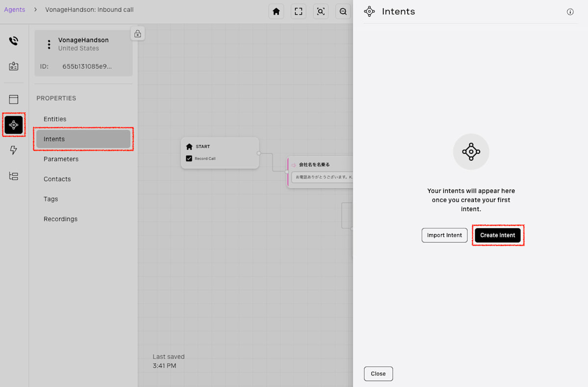The image size is (588, 387).
Task: Click the VonageHandson agent name
Action: coord(83,40)
